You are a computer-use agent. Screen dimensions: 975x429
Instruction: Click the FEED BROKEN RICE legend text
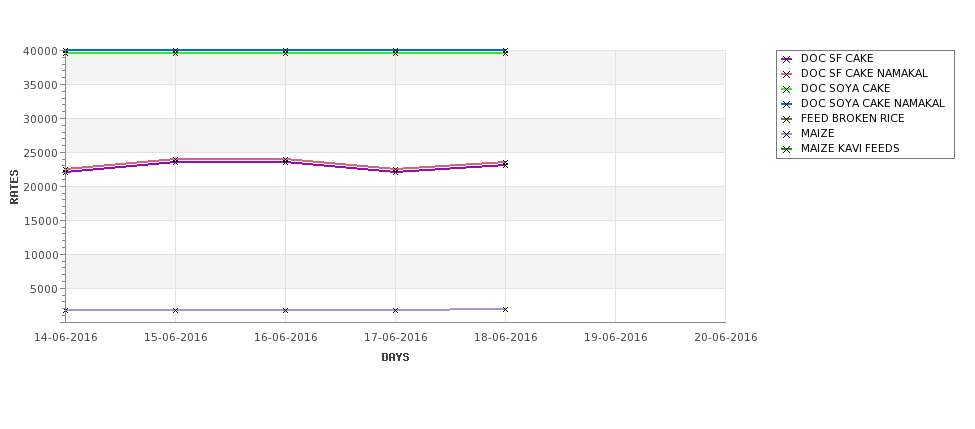click(x=852, y=118)
